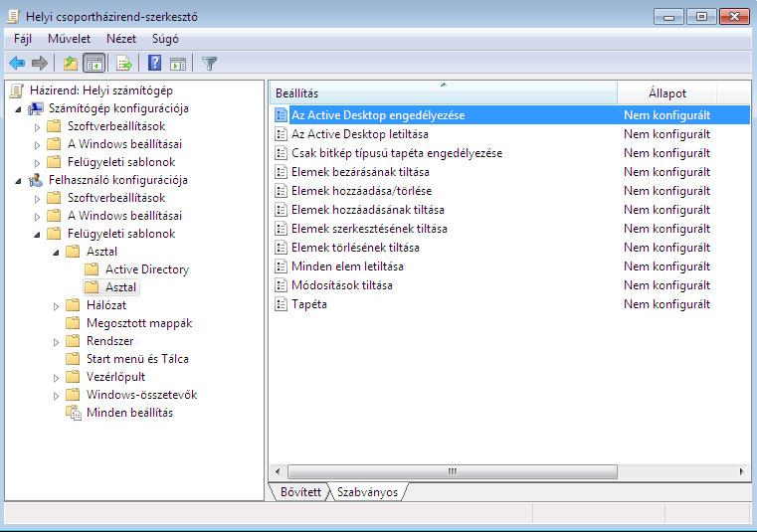Viewport: 757px width, 532px height.
Task: Expand the Windows-összetevők tree node
Action: pos(56,396)
